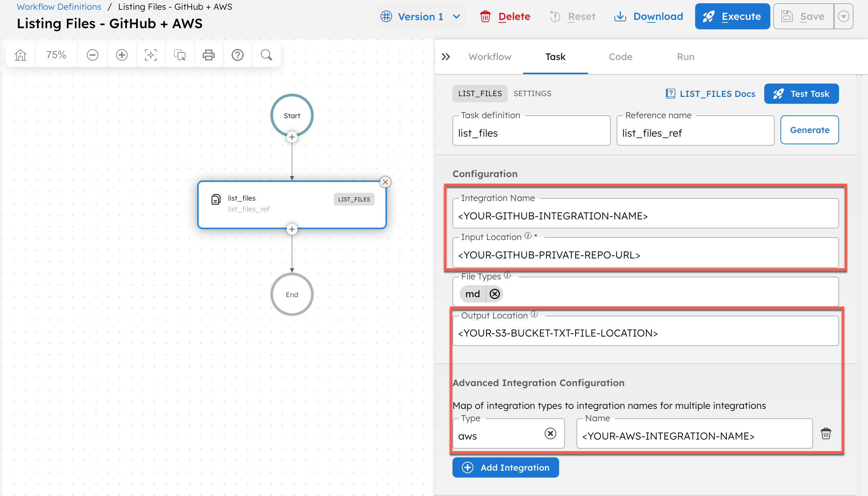Screen dimensions: 868x496
Task: Open the Save options dropdown arrow
Action: tap(844, 16)
